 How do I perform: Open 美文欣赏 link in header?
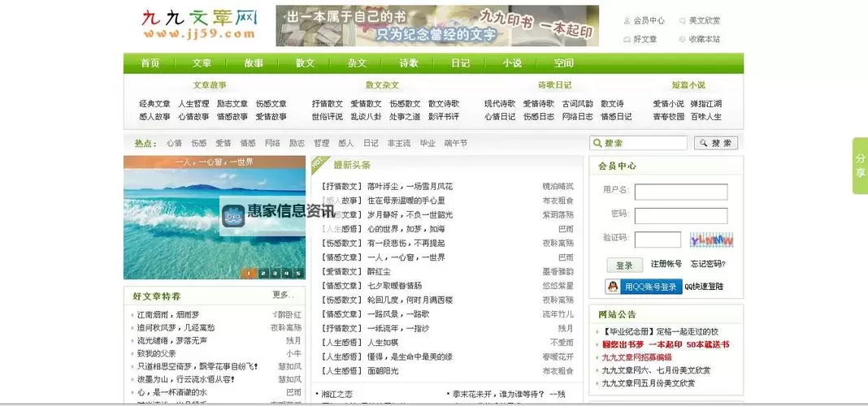tap(704, 20)
